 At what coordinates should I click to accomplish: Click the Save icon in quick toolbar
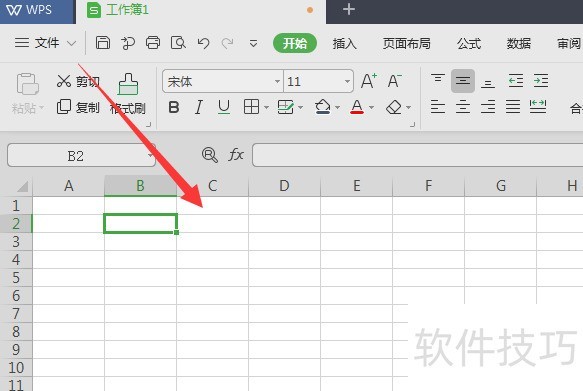click(x=103, y=43)
